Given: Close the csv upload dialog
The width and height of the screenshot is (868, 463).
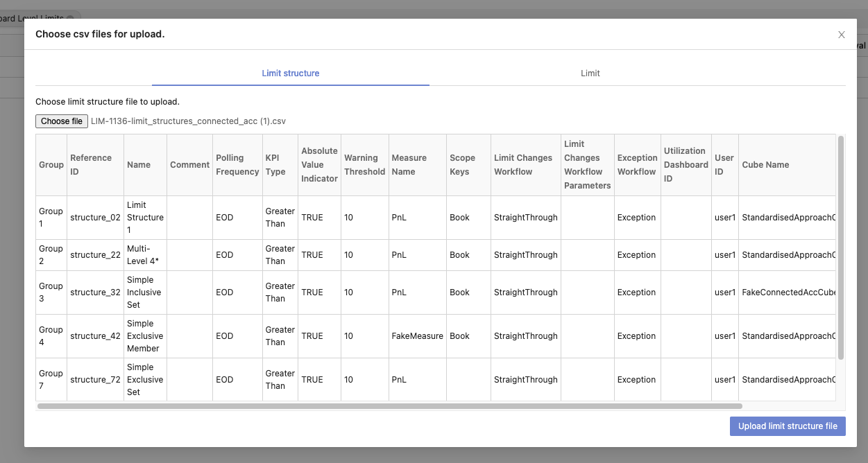Looking at the screenshot, I should pos(841,35).
